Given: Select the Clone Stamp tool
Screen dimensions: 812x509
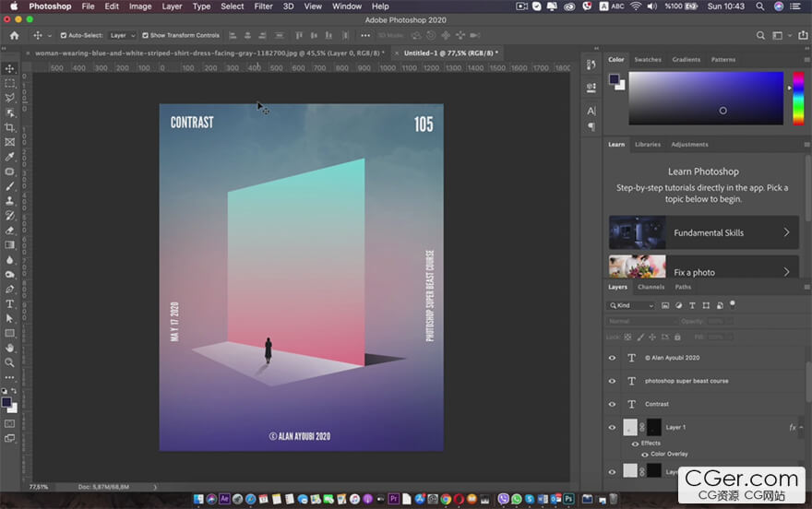Looking at the screenshot, I should 10,201.
